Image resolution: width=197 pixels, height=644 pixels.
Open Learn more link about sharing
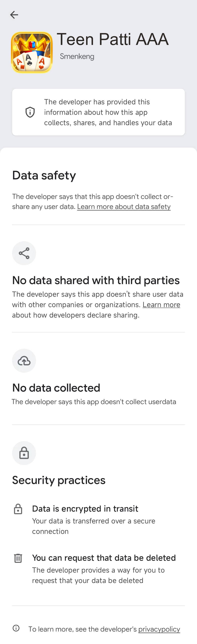pos(161,305)
